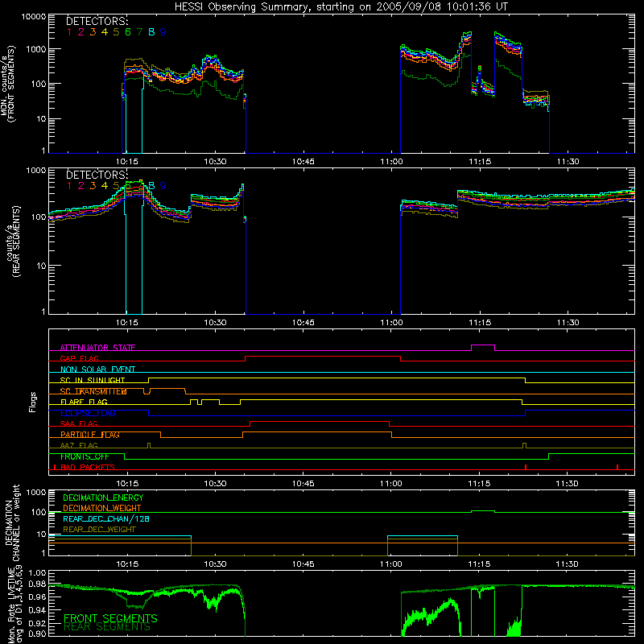This screenshot has height=644, width=644.
Task: Select olive detector '5' in front segments legend
Action: click(x=116, y=32)
